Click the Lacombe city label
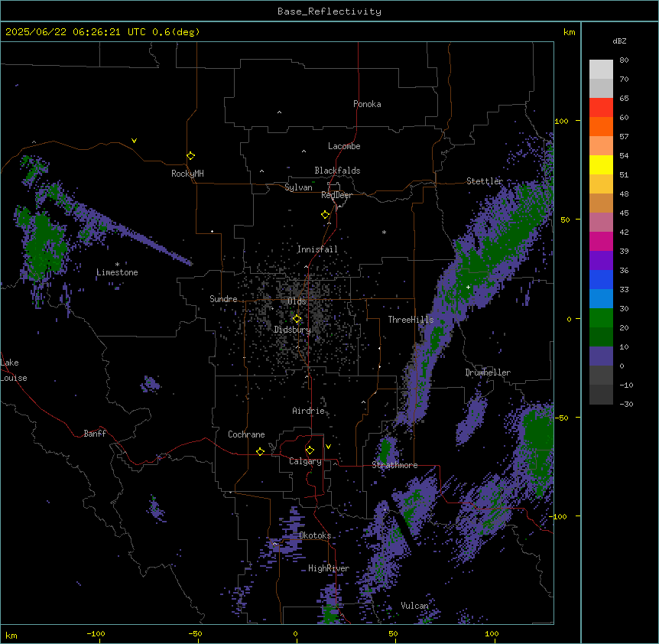659x644 pixels. click(x=344, y=146)
